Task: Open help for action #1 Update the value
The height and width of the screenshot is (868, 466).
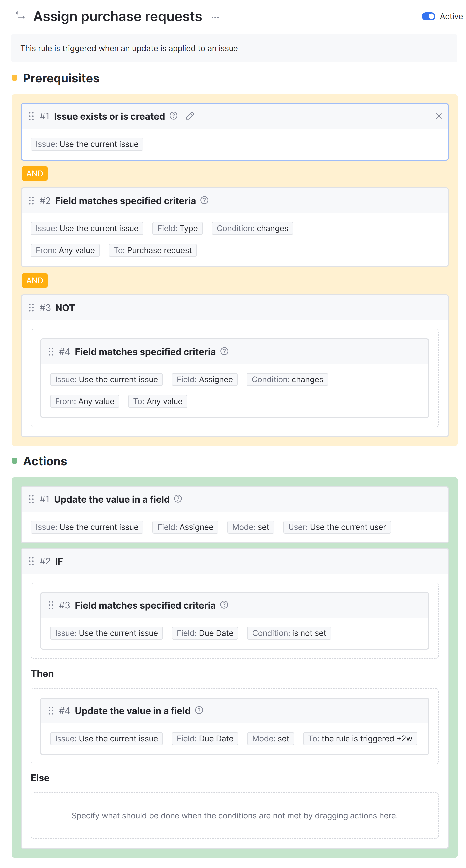Action: [x=178, y=499]
